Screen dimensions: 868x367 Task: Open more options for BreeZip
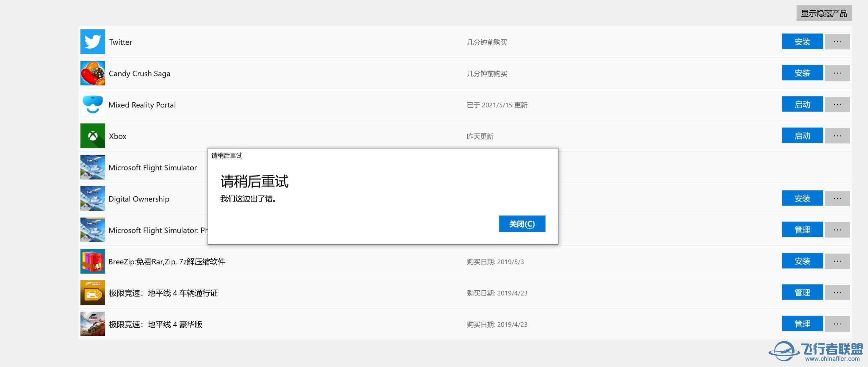837,261
